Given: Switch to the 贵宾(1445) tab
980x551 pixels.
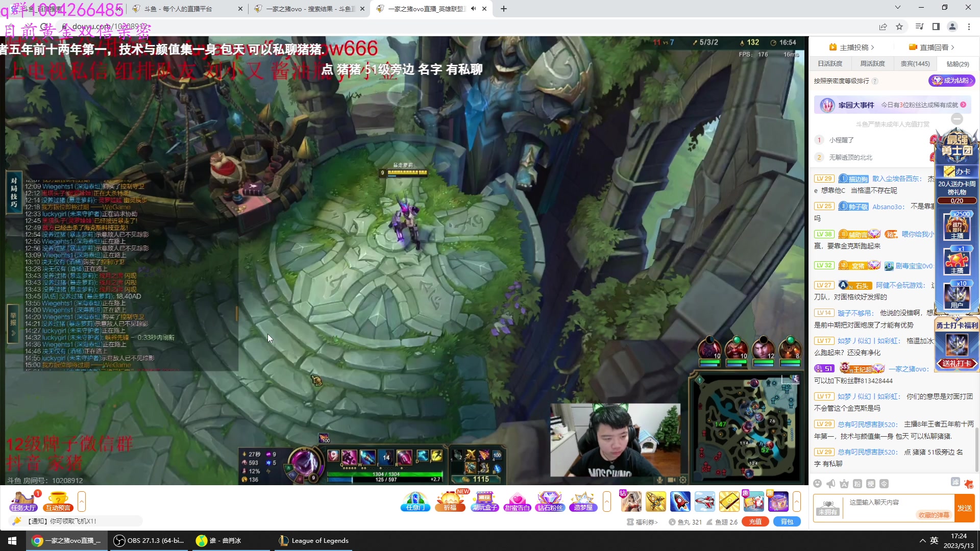Looking at the screenshot, I should tap(915, 64).
